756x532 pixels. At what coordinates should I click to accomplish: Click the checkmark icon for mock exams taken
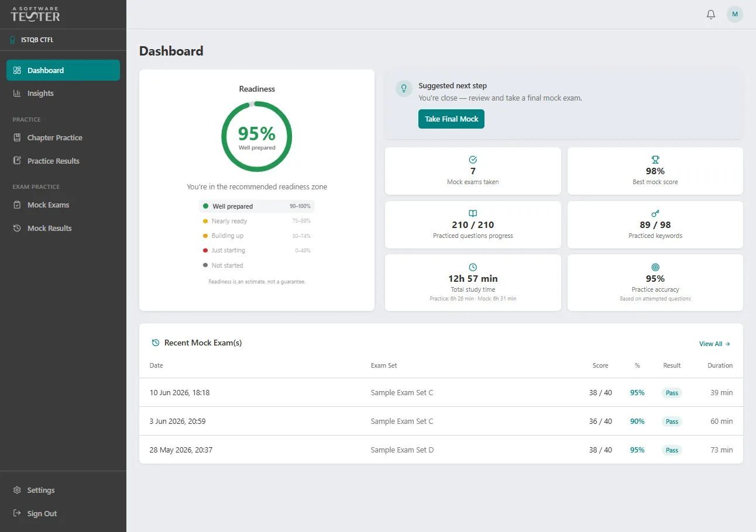(473, 159)
